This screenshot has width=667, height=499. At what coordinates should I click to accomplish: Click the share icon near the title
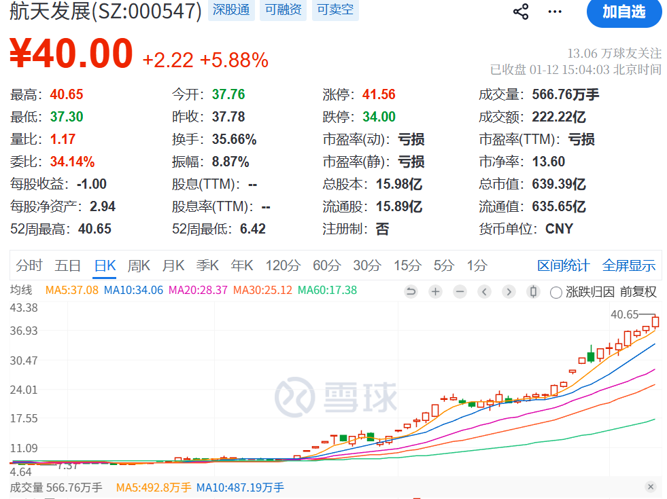521,12
